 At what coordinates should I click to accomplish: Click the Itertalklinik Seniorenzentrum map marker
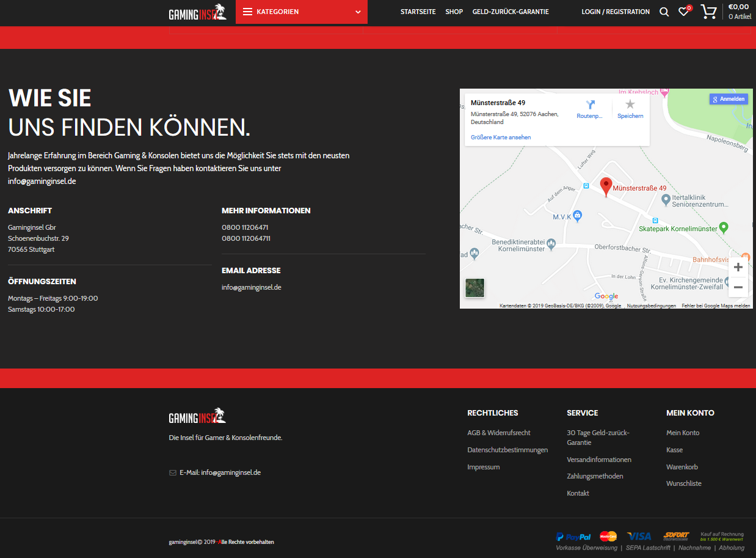tap(666, 200)
